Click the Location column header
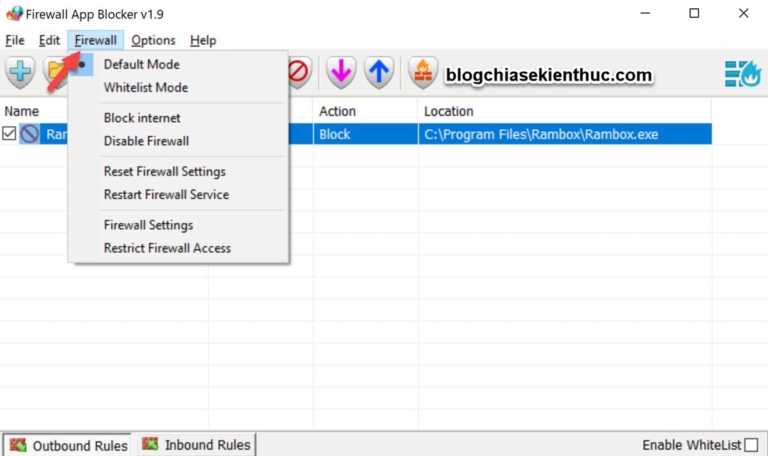This screenshot has width=768, height=456. point(448,111)
